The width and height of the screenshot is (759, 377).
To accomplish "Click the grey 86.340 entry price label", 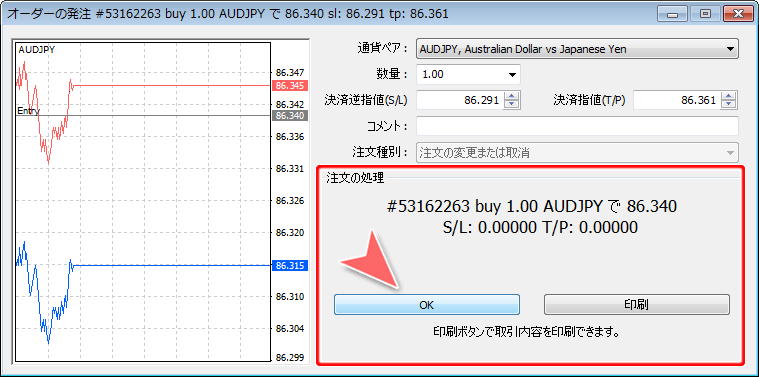I will [x=291, y=116].
